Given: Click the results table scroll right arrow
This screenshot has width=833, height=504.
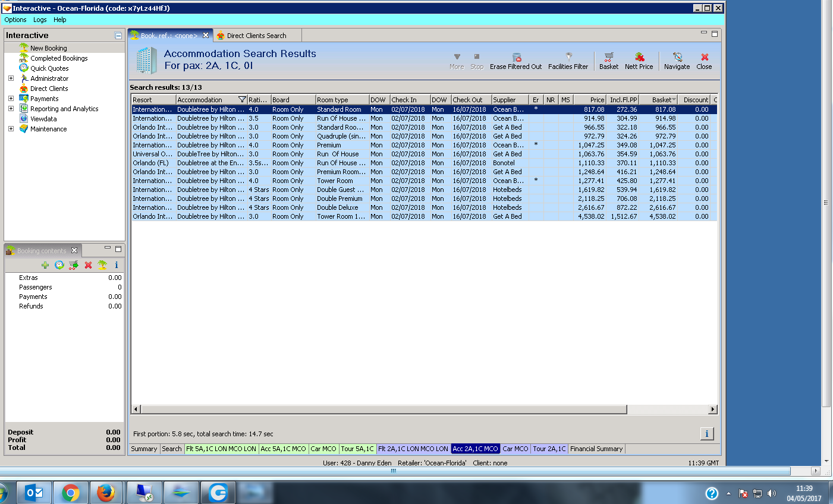Looking at the screenshot, I should point(713,409).
